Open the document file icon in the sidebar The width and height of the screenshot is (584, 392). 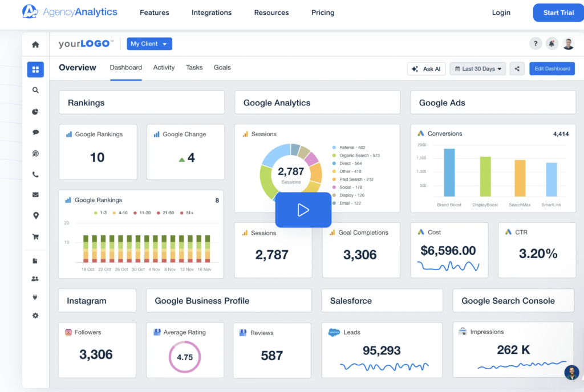click(x=35, y=261)
